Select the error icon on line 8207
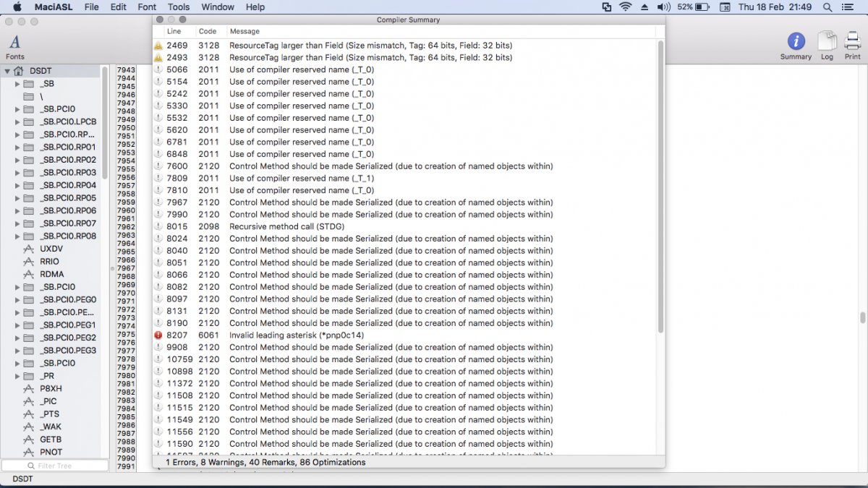This screenshot has width=868, height=488. pos(158,335)
